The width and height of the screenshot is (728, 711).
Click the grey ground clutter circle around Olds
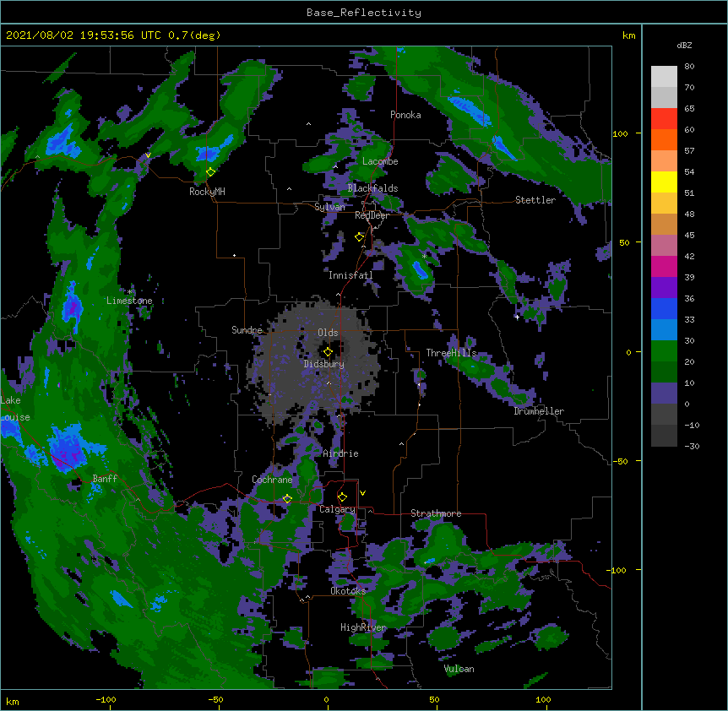(317, 361)
